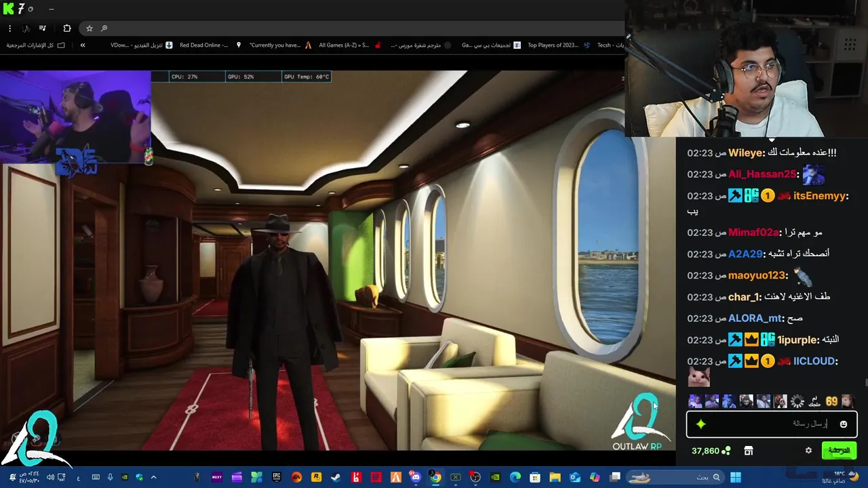Switch to OBS Studio on the taskbar
This screenshot has height=488, width=868.
(x=475, y=477)
